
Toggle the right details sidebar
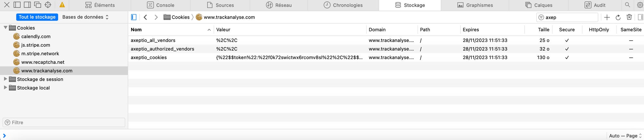(x=640, y=17)
